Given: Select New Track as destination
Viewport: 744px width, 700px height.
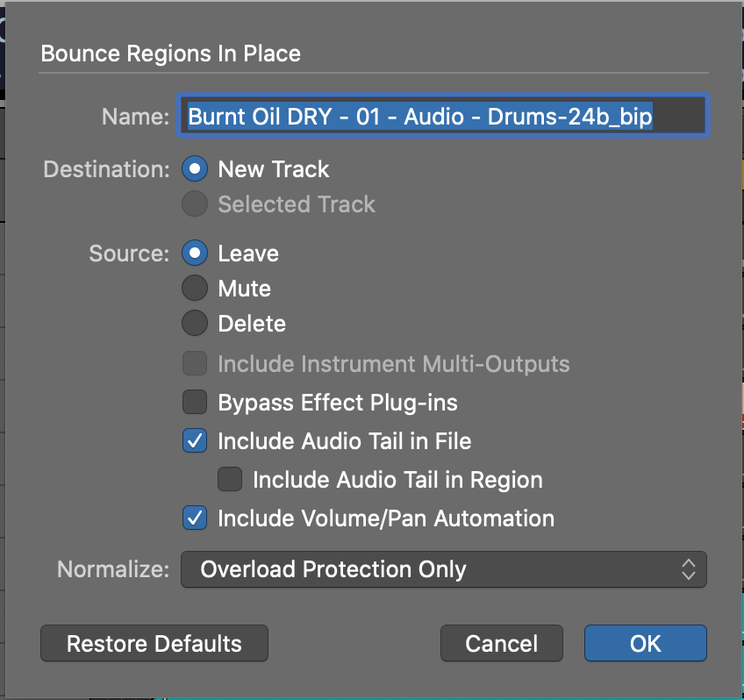Looking at the screenshot, I should point(194,169).
